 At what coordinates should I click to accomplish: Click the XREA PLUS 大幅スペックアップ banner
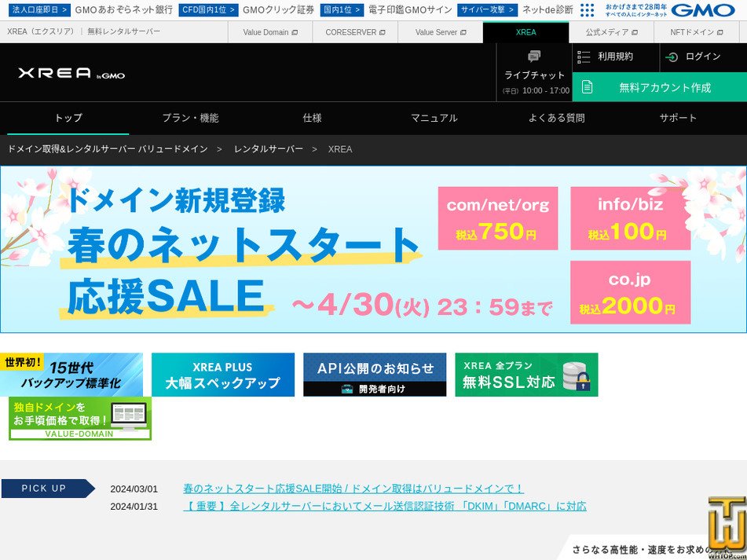(222, 375)
